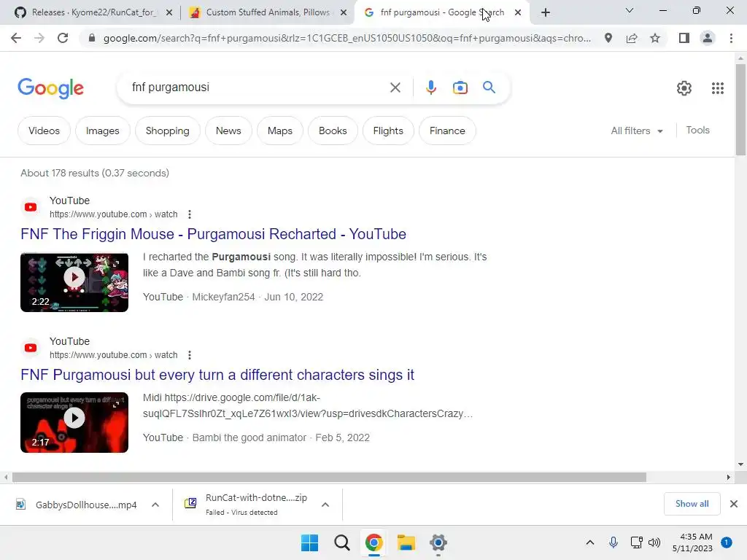747x560 pixels.
Task: Open the Google apps grid
Action: pyautogui.click(x=718, y=88)
